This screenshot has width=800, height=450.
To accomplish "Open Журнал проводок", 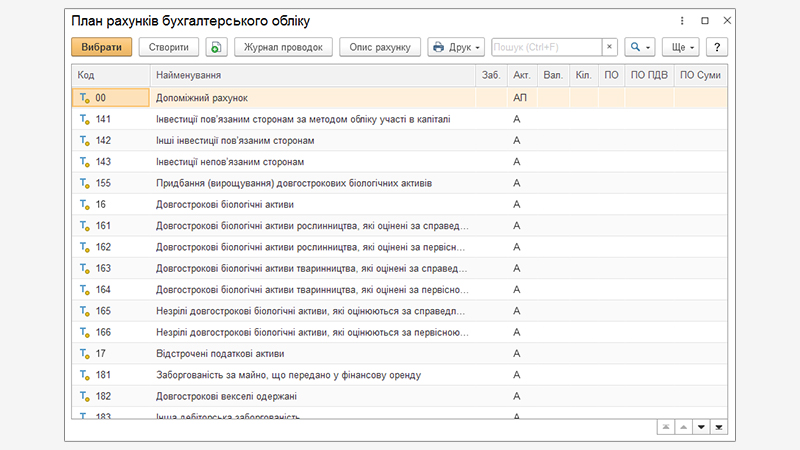I will point(284,47).
